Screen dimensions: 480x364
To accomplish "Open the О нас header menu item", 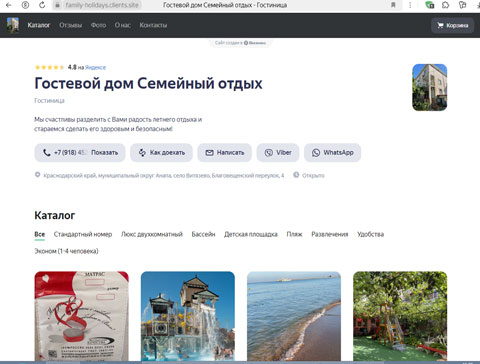I will 123,25.
